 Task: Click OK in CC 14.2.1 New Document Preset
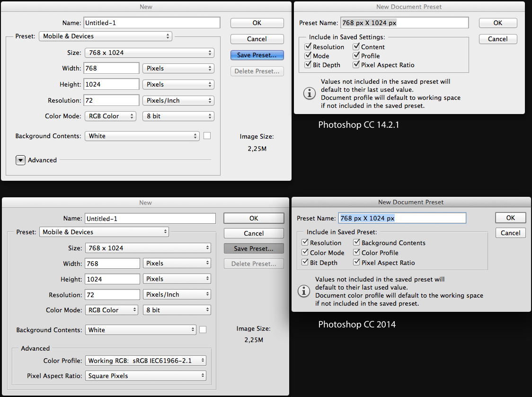click(x=498, y=23)
